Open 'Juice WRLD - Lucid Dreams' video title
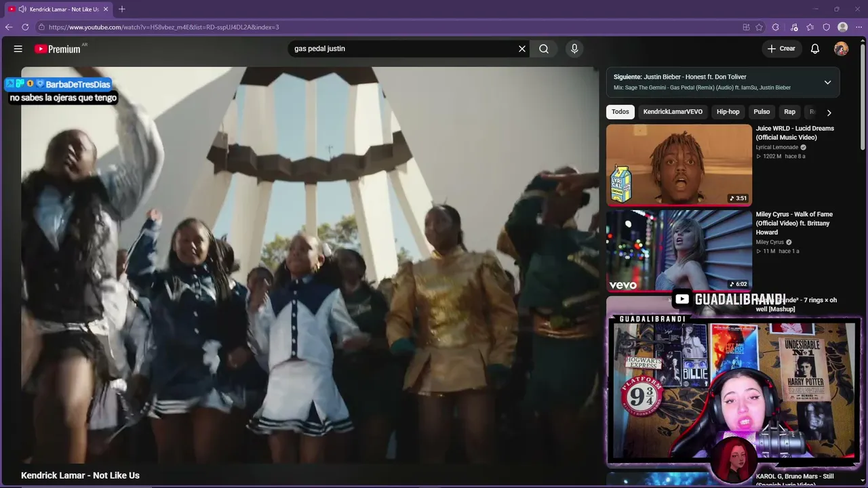Viewport: 868px width, 488px height. point(795,133)
